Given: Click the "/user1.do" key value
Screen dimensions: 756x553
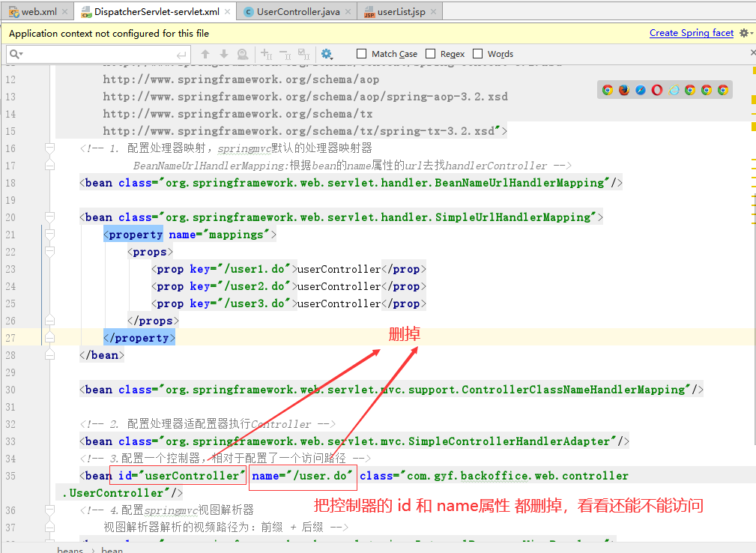Looking at the screenshot, I should tap(254, 269).
